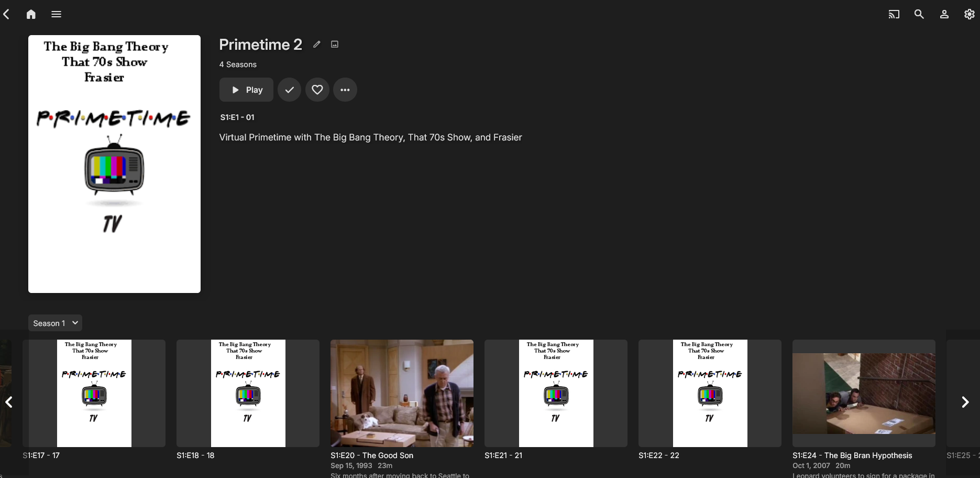Click the S1:E17 - 17 episode title
Viewport: 980px width, 478px height.
(x=41, y=455)
